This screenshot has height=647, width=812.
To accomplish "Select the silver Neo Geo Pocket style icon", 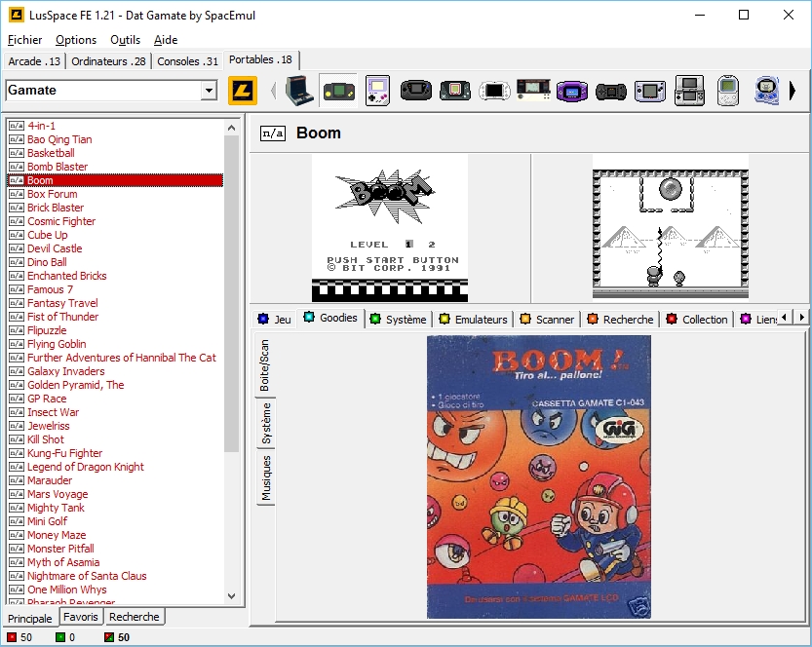I will point(650,91).
